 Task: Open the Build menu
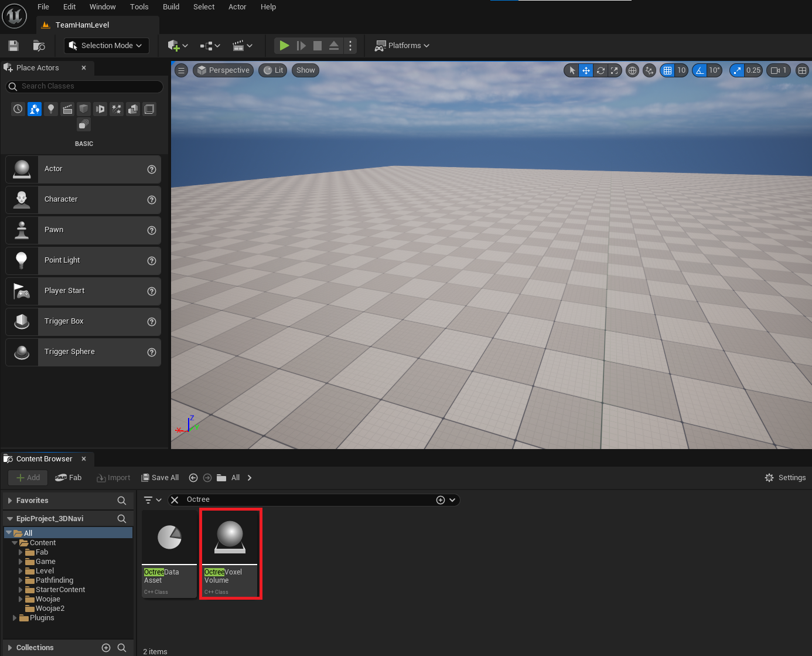point(171,7)
